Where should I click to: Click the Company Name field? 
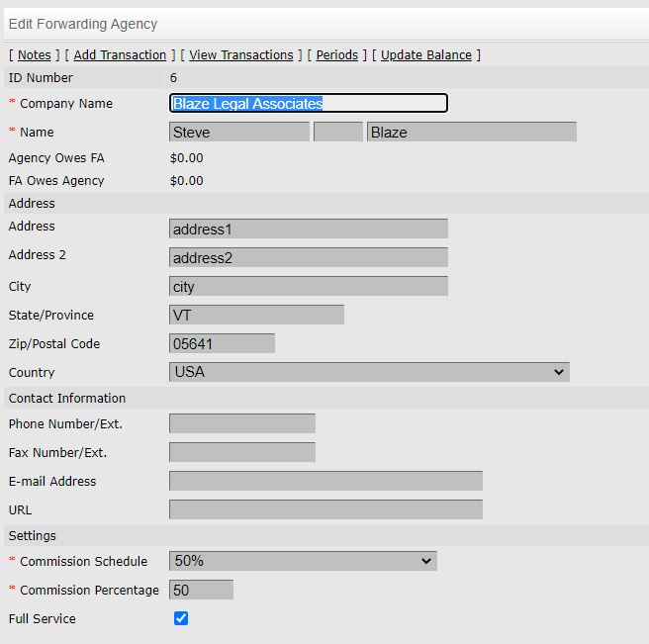[x=309, y=103]
